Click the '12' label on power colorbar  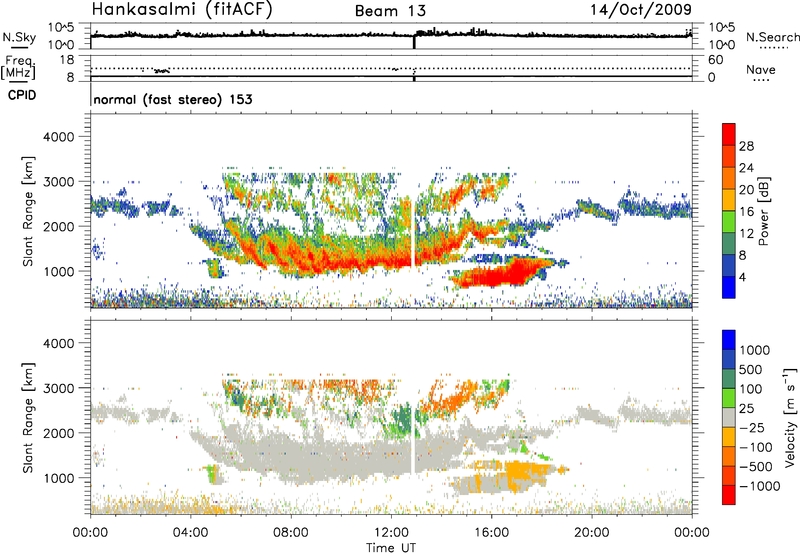(x=746, y=234)
